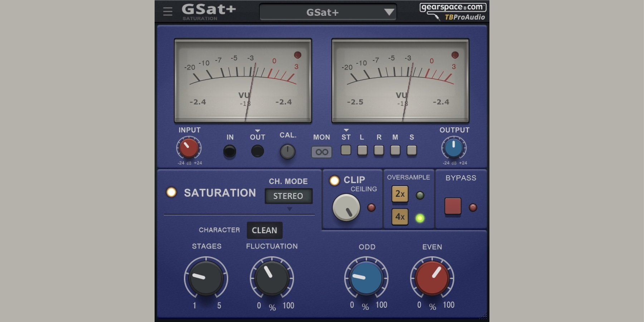Click the red BYPASS square button
The image size is (644, 322).
coord(453,206)
